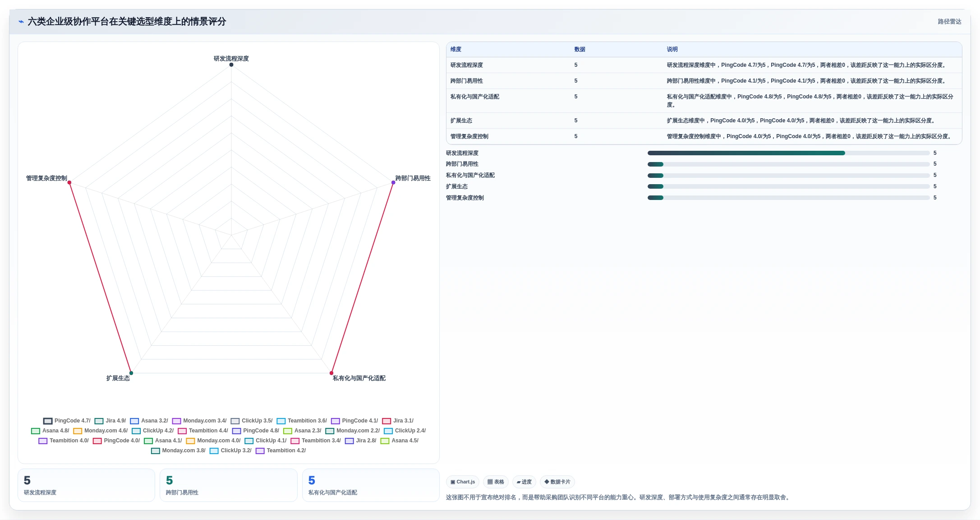Click the Teambition 4.4/ legend swatch
The height and width of the screenshot is (520, 980).
pyautogui.click(x=182, y=431)
